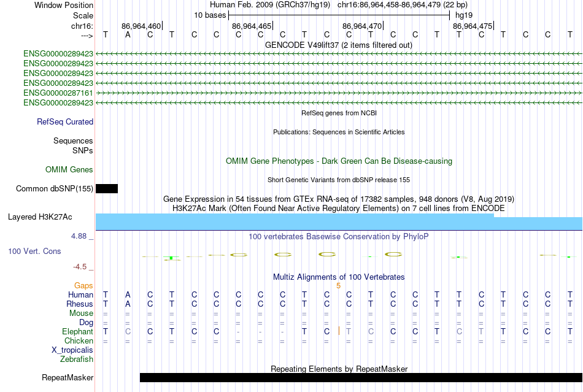
Task: Click the OMIM Gene Phenotypes title
Action: pos(339,161)
